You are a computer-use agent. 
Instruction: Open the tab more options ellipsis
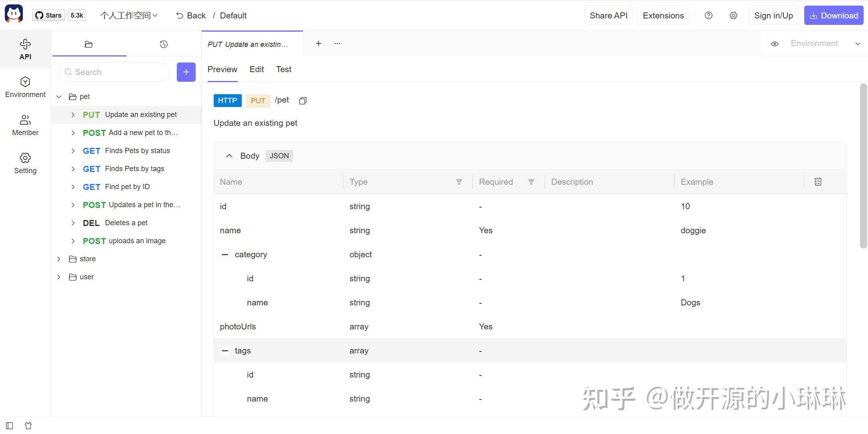337,43
